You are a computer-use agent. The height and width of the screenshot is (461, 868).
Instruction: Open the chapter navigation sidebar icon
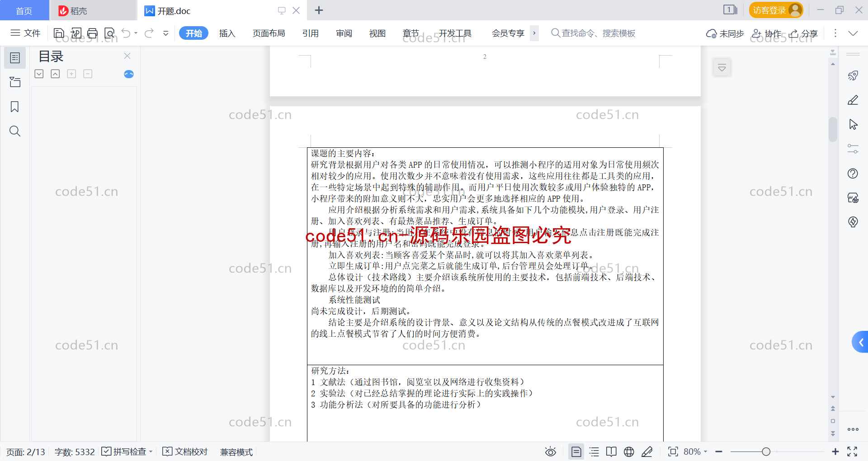pos(15,82)
